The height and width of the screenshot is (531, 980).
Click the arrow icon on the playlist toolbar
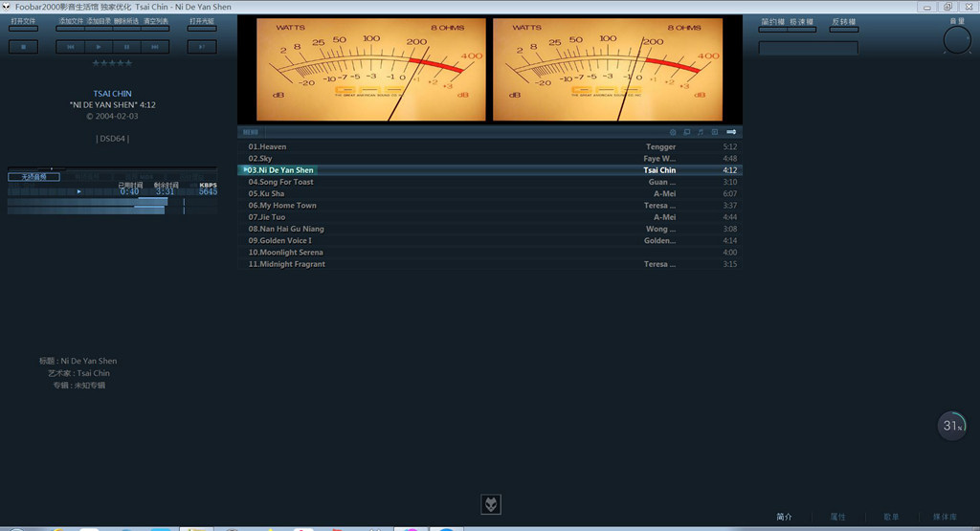731,132
